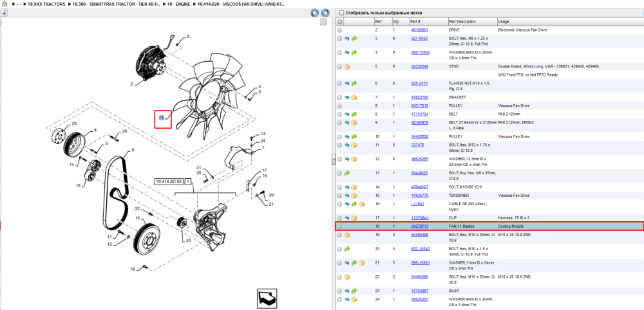Image resolution: width=644 pixels, height=310 pixels.
Task: Select the round marker for IDLER 47753867
Action: 339,291
